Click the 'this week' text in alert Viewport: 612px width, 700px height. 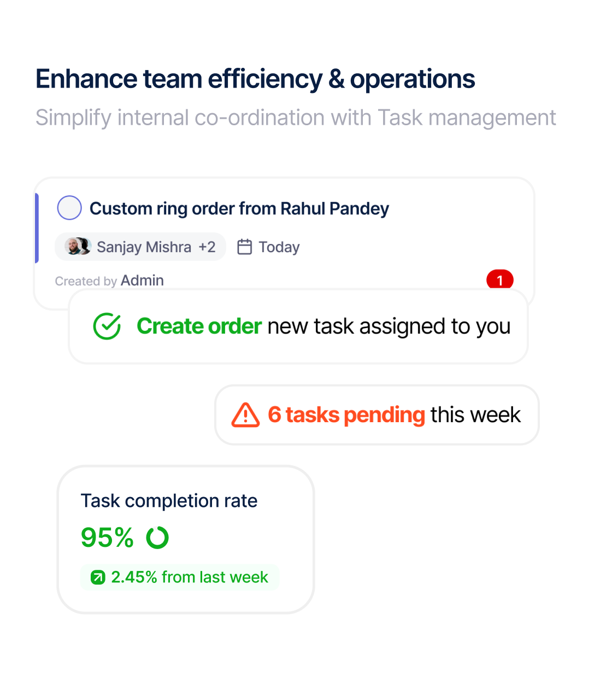tap(475, 415)
